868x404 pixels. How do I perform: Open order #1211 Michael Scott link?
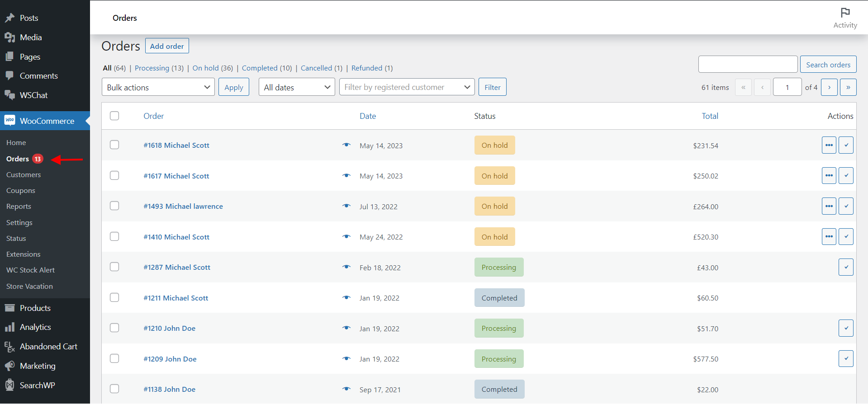point(176,298)
